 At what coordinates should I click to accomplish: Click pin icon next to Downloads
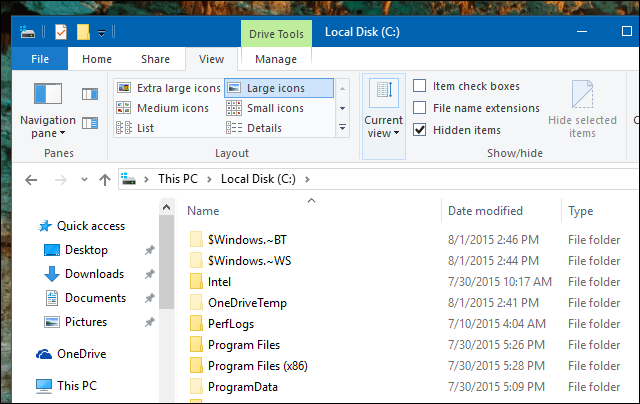(149, 274)
